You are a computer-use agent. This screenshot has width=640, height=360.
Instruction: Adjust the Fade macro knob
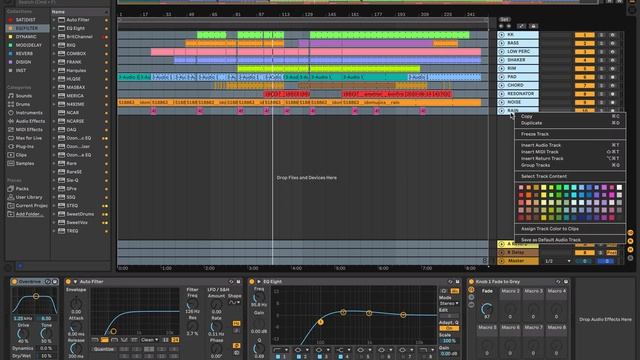[487, 309]
